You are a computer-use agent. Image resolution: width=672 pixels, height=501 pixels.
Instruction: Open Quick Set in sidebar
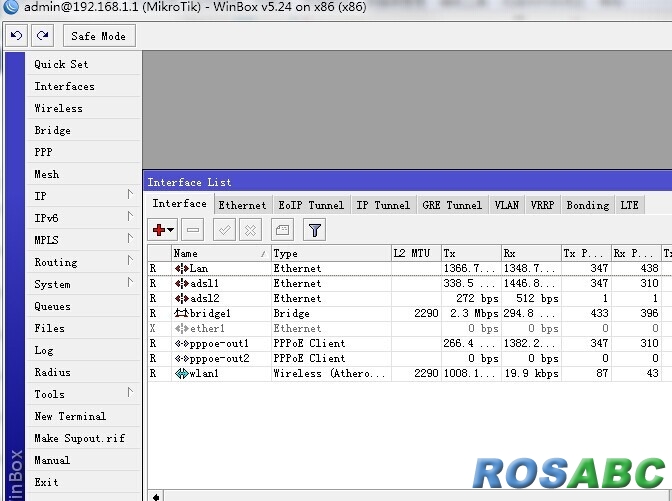(x=84, y=64)
